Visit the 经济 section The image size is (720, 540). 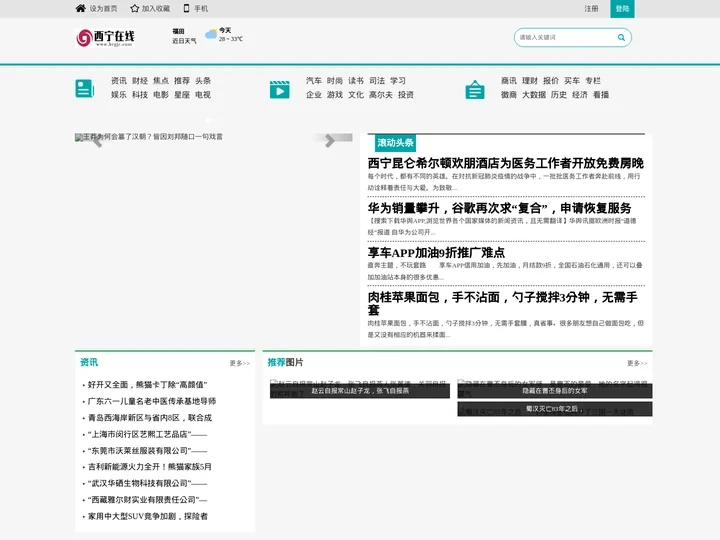coord(580,95)
